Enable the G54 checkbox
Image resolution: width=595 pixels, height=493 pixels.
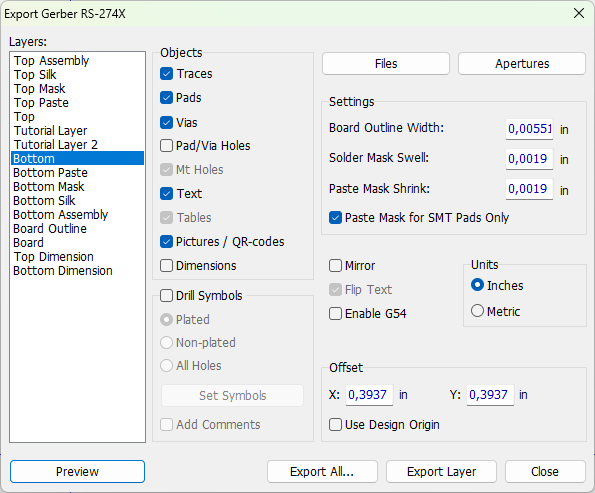tap(335, 314)
